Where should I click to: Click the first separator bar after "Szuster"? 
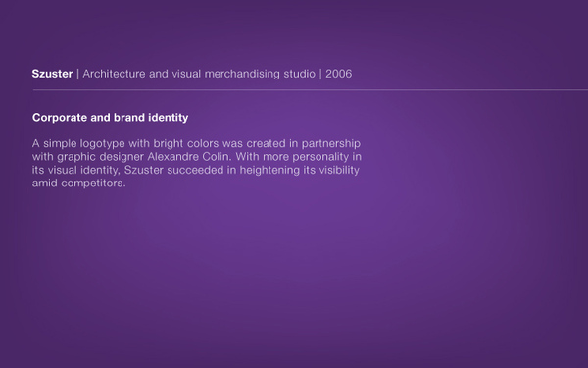pyautogui.click(x=77, y=74)
